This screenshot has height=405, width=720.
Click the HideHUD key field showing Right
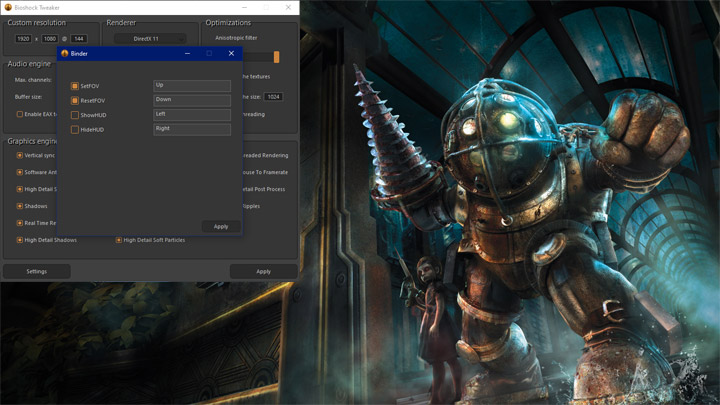point(192,129)
